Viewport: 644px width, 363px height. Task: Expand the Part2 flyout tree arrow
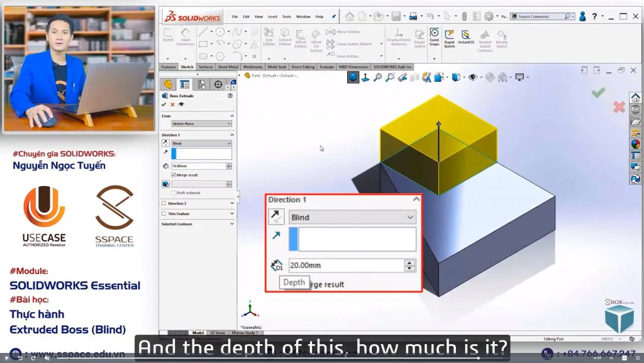(x=240, y=75)
